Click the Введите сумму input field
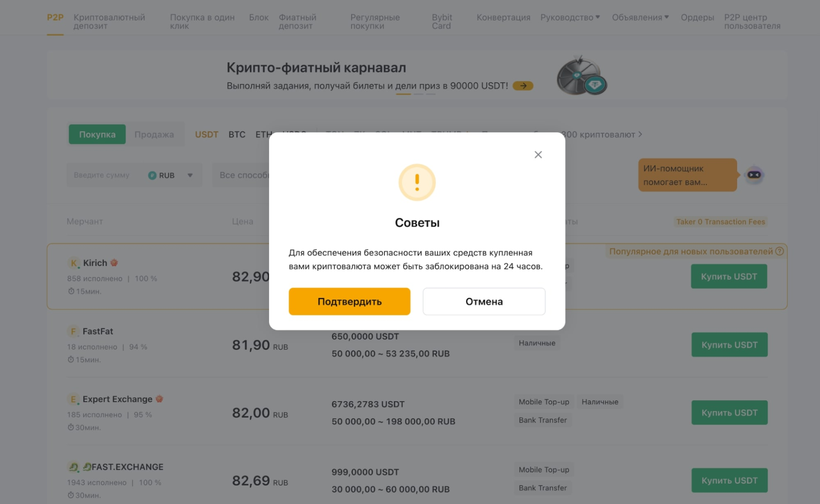 pos(102,175)
